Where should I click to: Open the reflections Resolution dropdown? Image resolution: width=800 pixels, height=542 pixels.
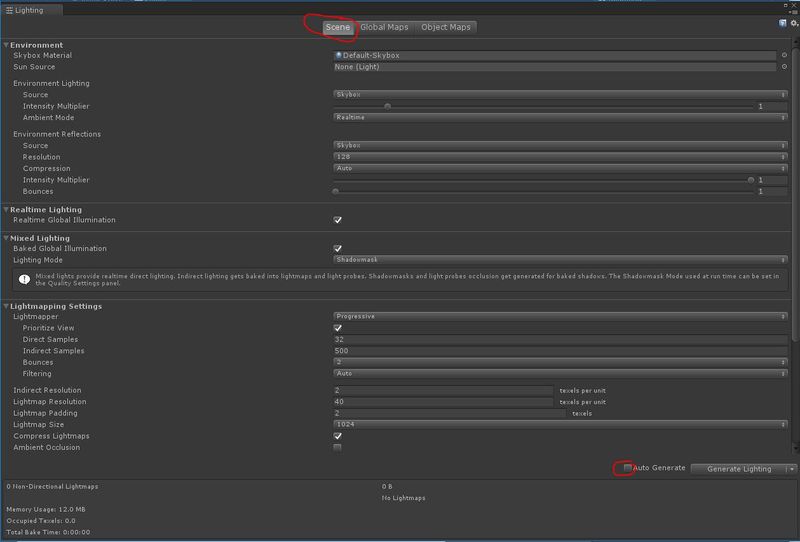click(560, 157)
